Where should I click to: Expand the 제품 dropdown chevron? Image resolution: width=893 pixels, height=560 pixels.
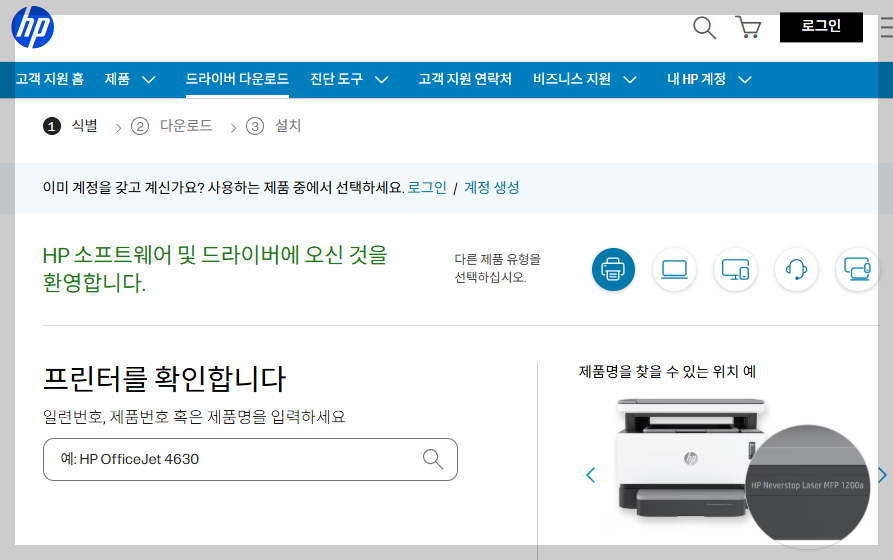coord(149,80)
